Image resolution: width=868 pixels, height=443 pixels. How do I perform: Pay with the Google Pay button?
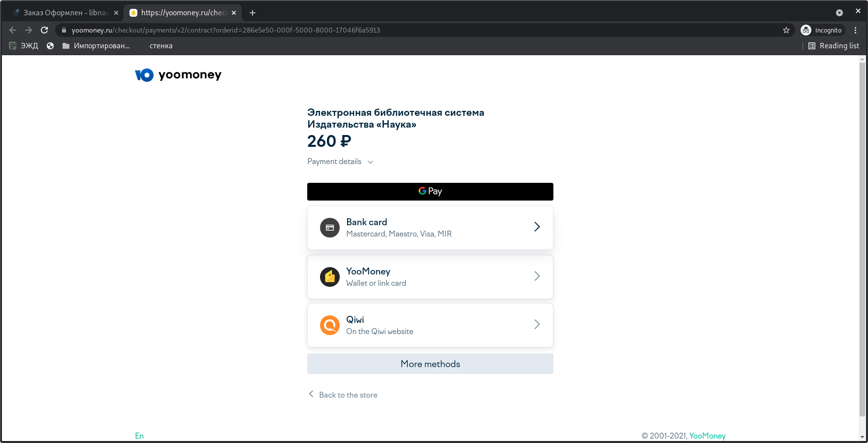point(430,192)
